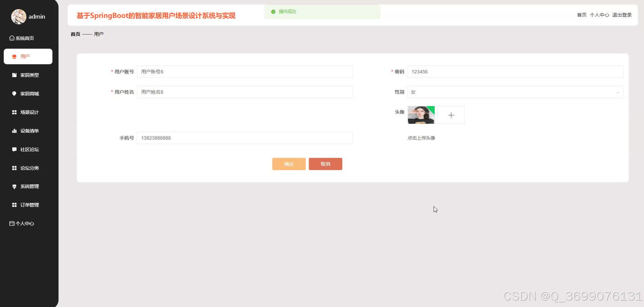Click the 用户姓名 input field
The height and width of the screenshot is (307, 644).
(245, 92)
